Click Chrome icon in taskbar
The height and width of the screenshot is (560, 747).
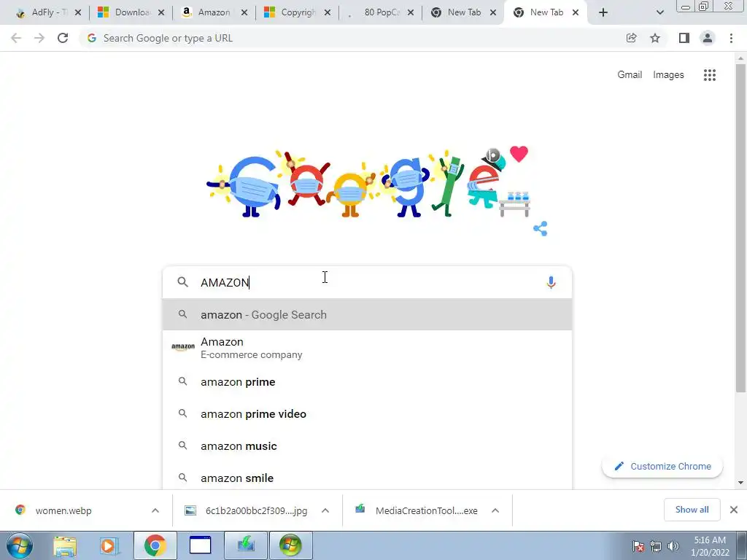pos(155,545)
